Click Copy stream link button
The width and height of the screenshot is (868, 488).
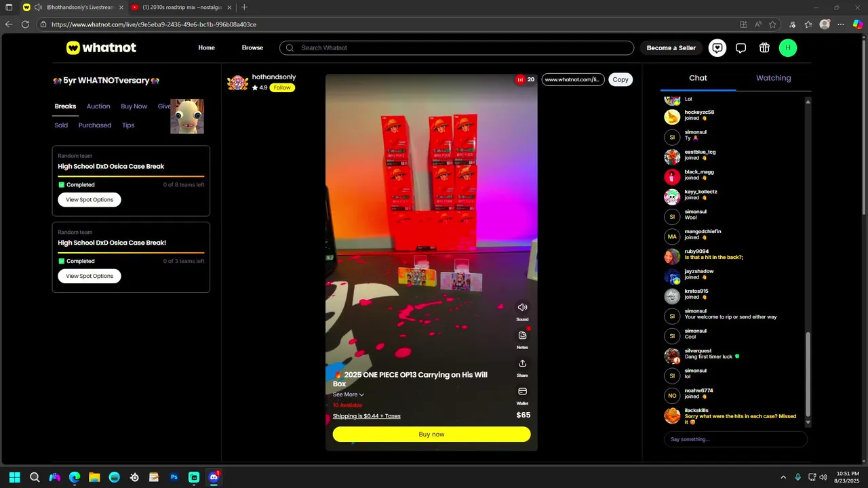tap(620, 79)
